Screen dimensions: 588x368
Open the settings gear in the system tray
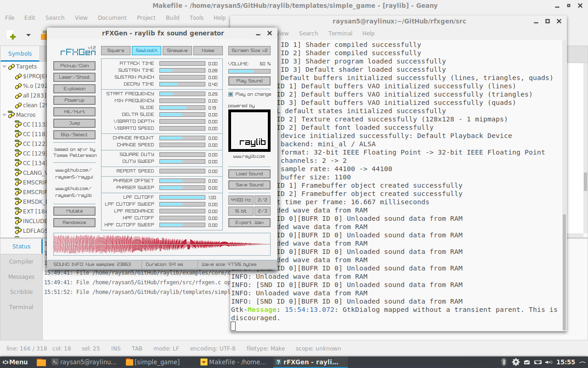point(516,362)
